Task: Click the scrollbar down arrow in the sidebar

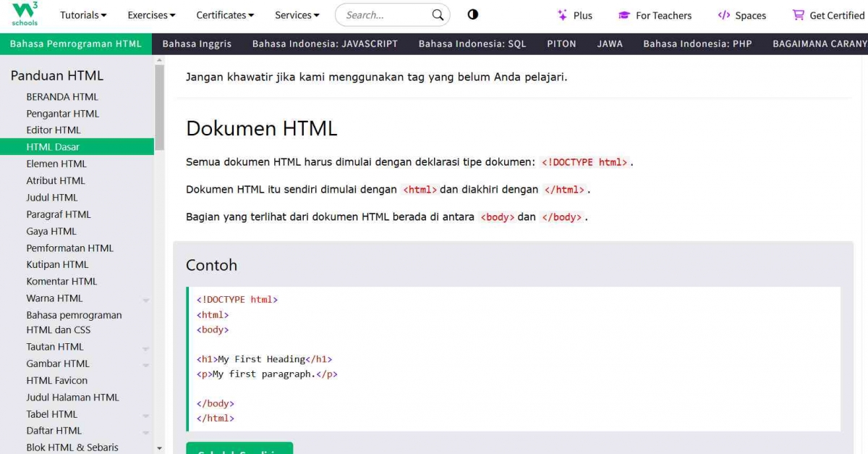Action: [158, 447]
